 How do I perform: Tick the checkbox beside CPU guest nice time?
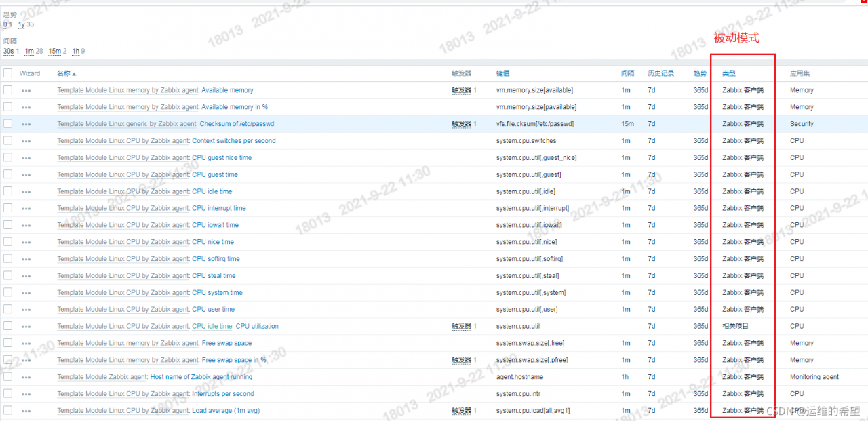pyautogui.click(x=7, y=157)
